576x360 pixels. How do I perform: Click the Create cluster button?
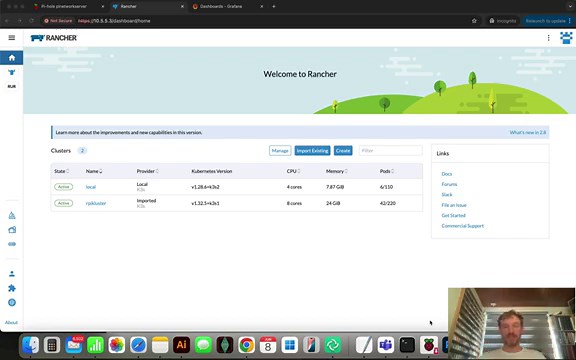[x=343, y=151]
